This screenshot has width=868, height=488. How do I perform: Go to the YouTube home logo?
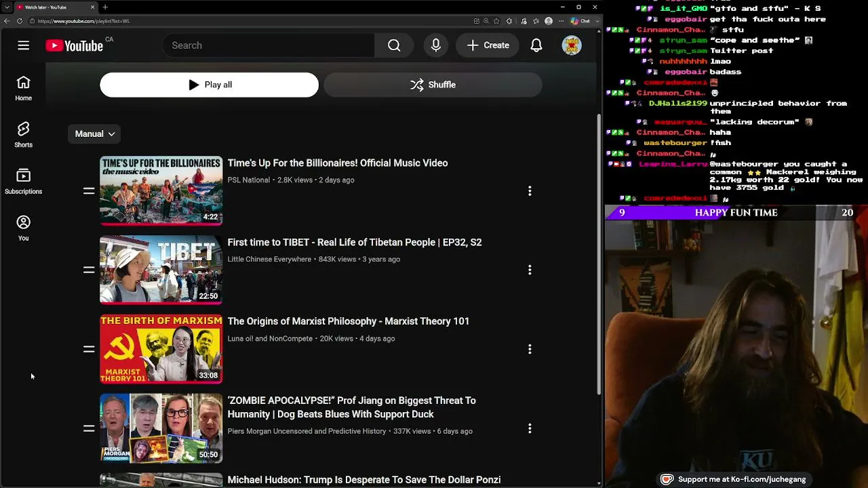[x=75, y=45]
